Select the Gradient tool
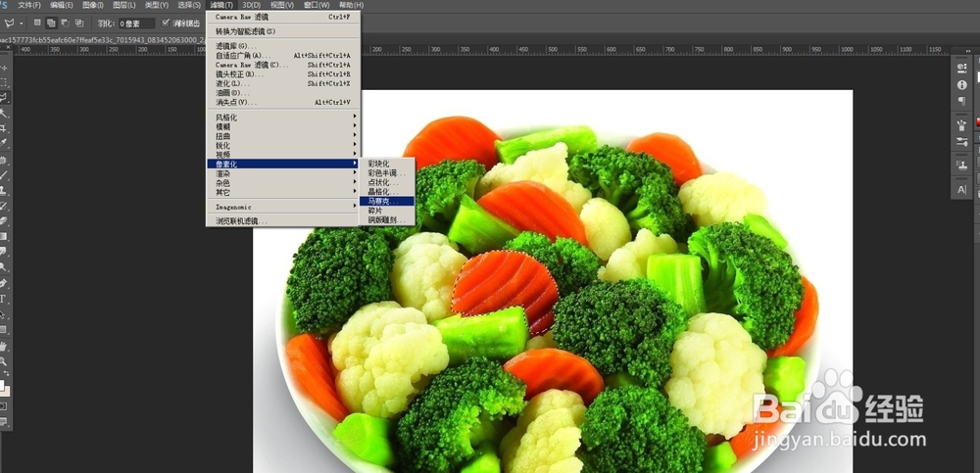 click(x=4, y=236)
